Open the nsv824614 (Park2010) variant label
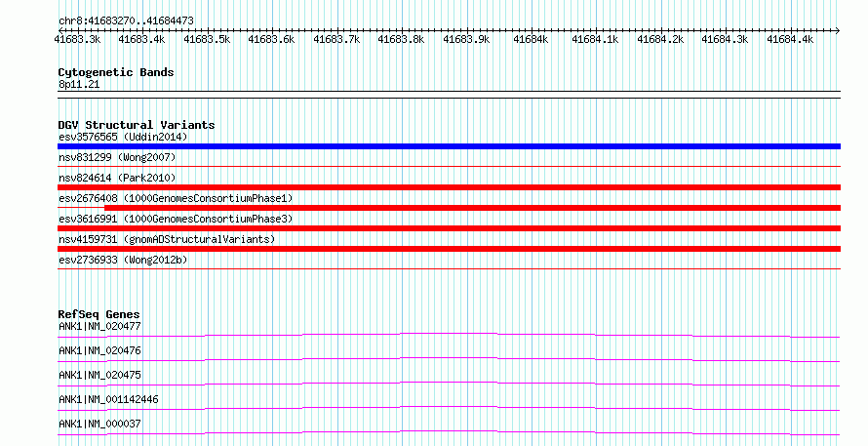This screenshot has height=446, width=868. [x=117, y=178]
